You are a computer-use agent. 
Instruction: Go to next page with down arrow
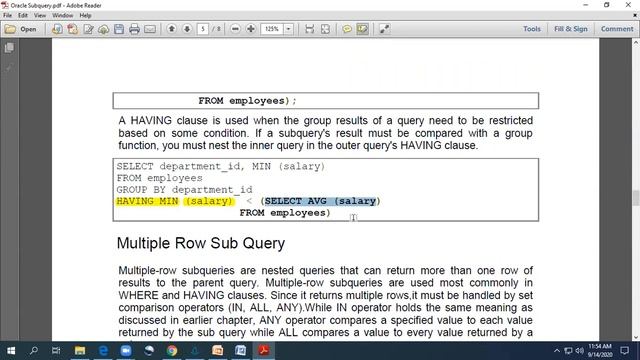[187, 29]
